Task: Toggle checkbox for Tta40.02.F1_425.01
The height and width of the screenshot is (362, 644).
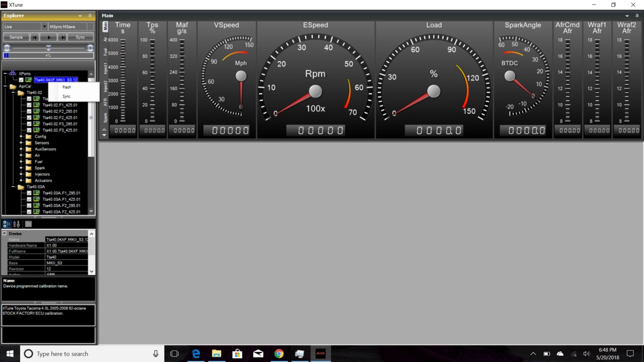Action: tap(29, 105)
